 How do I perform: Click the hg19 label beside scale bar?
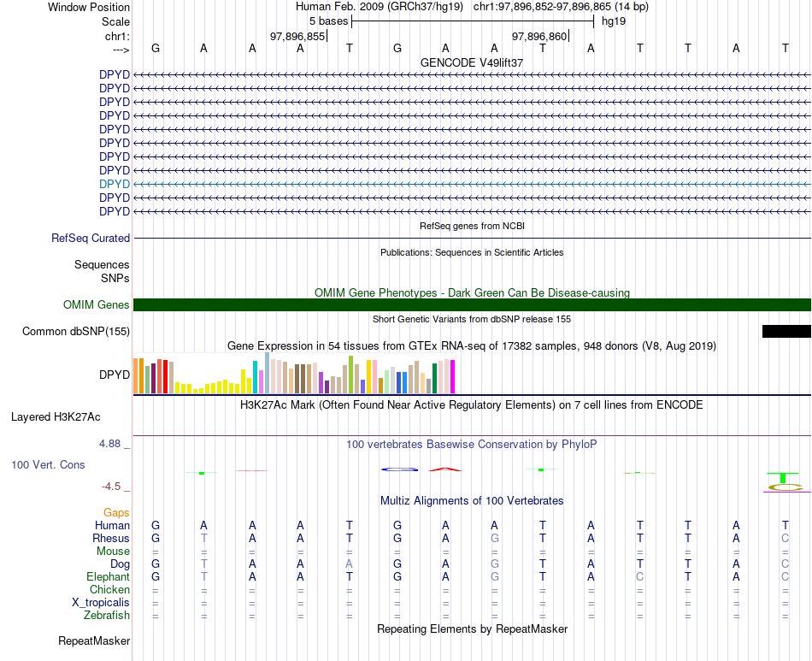614,21
